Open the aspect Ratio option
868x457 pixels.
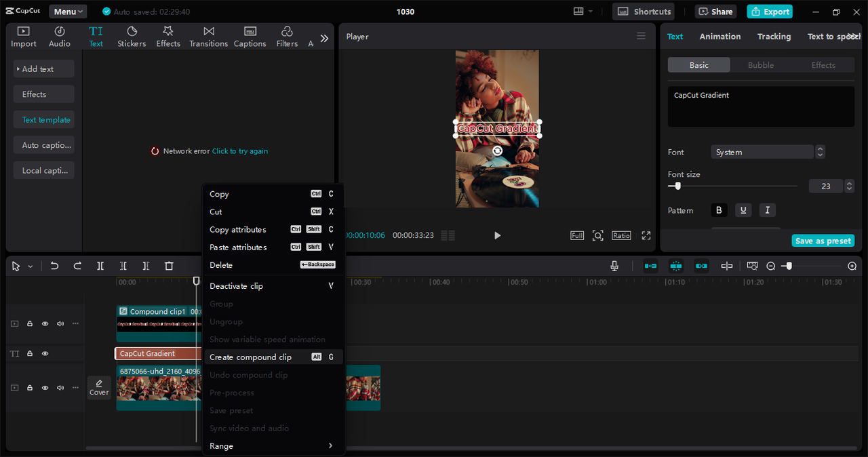(621, 235)
